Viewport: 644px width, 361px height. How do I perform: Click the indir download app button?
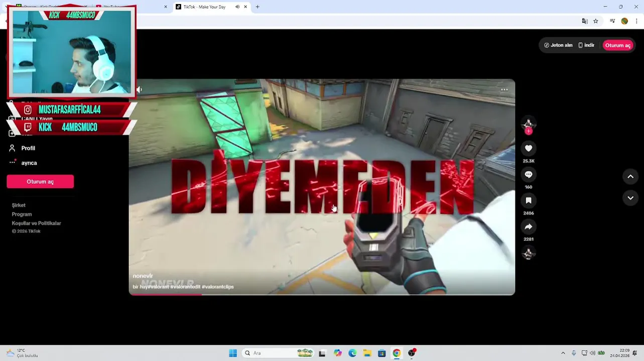586,45
